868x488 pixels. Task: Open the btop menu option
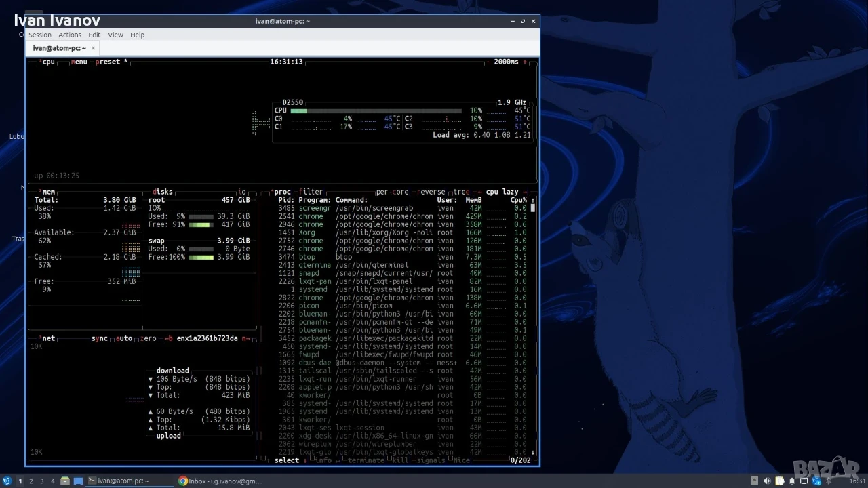tap(79, 62)
